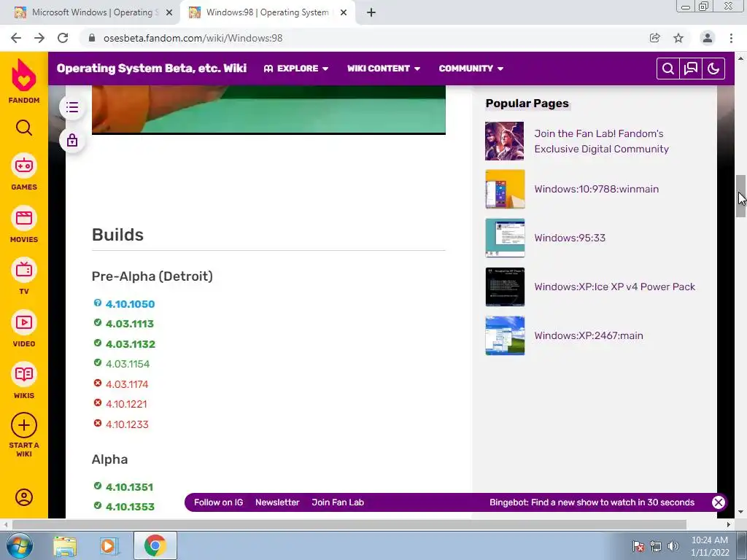Open Alpha build 4.10.1351 link
The image size is (747, 560).
(x=129, y=487)
